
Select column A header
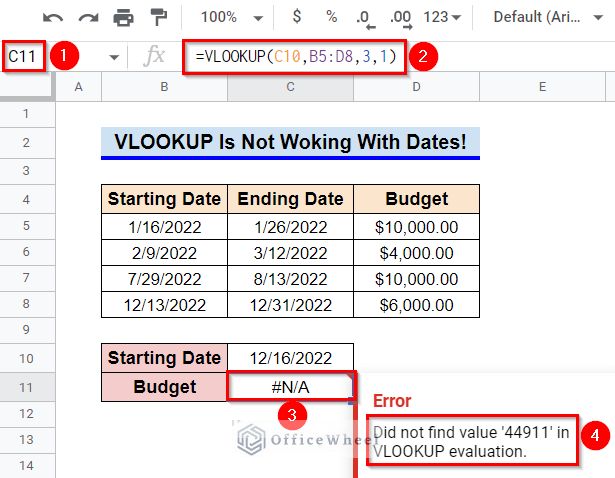pyautogui.click(x=78, y=87)
